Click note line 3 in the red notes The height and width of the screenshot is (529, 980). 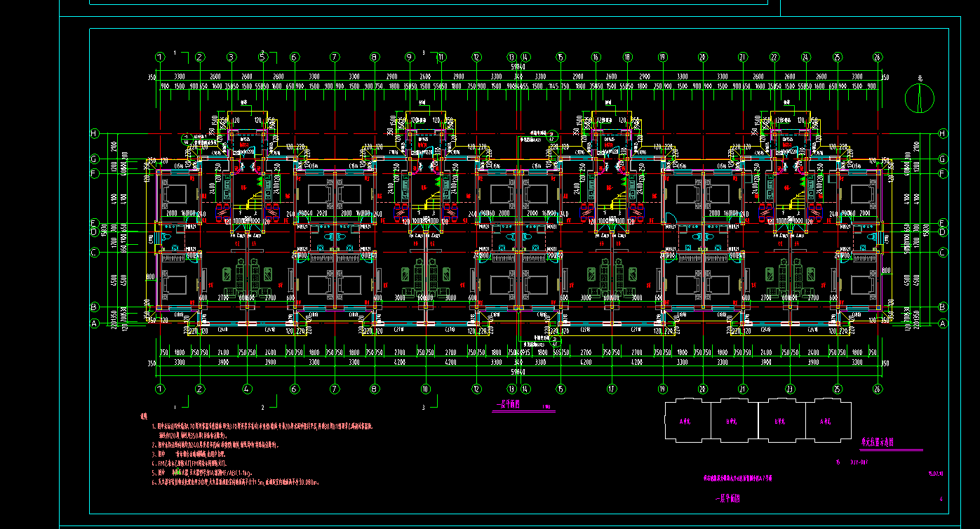(x=189, y=455)
